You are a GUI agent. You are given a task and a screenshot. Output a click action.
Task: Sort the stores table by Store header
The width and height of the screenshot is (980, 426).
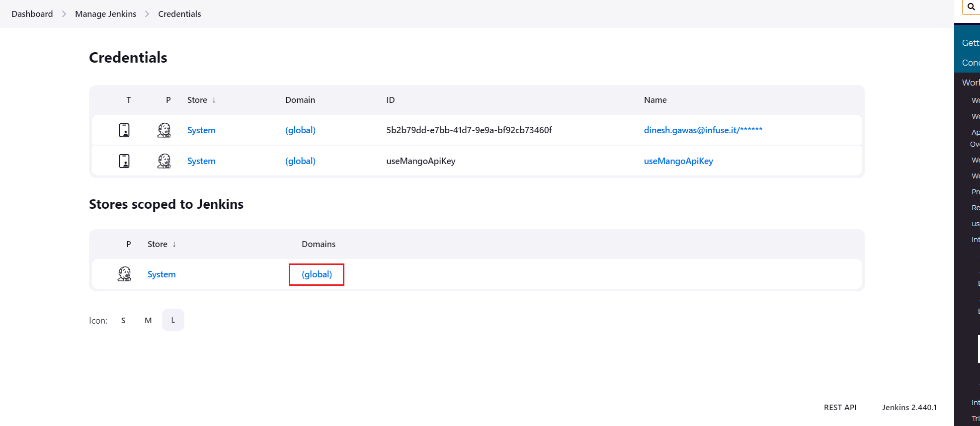[162, 244]
